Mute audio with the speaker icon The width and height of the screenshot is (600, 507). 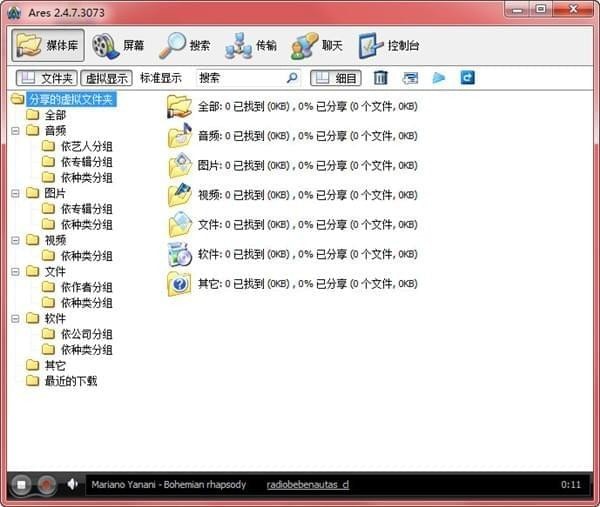(x=73, y=485)
